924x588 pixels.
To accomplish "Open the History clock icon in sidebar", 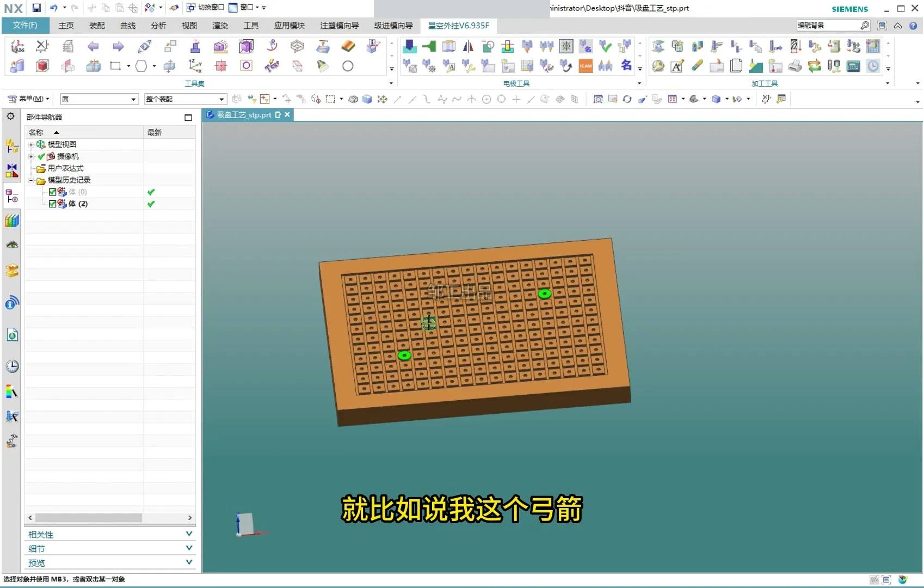I will point(12,366).
